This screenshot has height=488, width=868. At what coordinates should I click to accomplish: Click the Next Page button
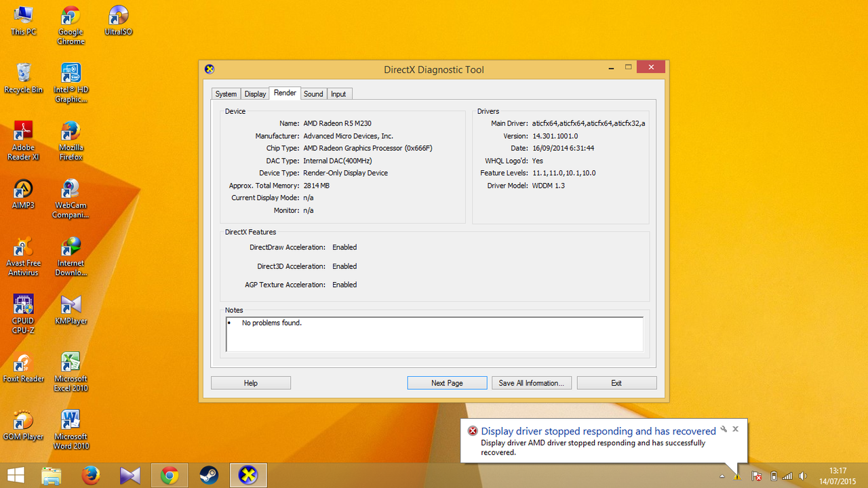[x=447, y=383]
